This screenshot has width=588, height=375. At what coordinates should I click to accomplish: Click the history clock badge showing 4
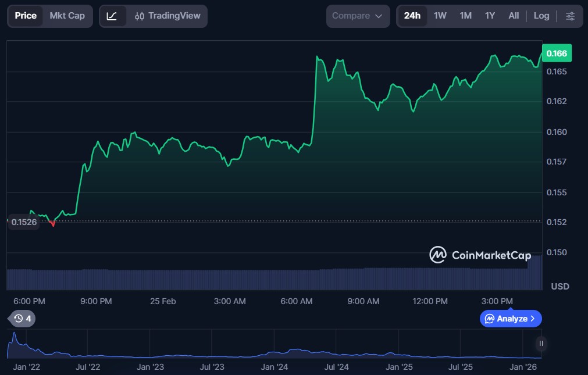(x=23, y=319)
